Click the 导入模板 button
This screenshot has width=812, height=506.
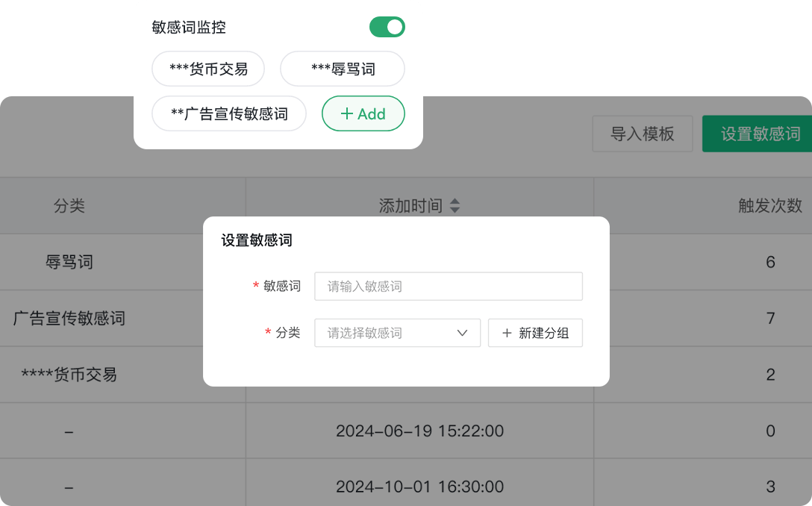coord(642,134)
